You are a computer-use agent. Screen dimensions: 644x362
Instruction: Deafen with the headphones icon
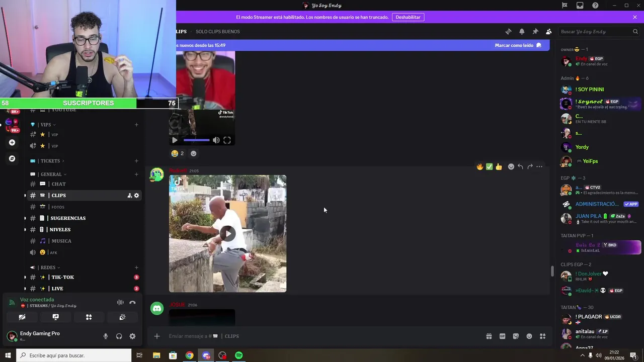click(119, 336)
